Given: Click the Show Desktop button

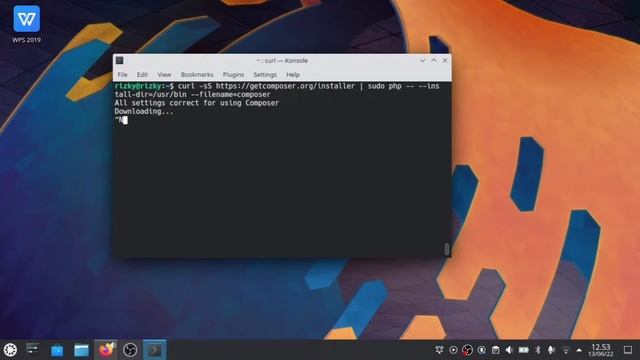Looking at the screenshot, I should tap(628, 350).
